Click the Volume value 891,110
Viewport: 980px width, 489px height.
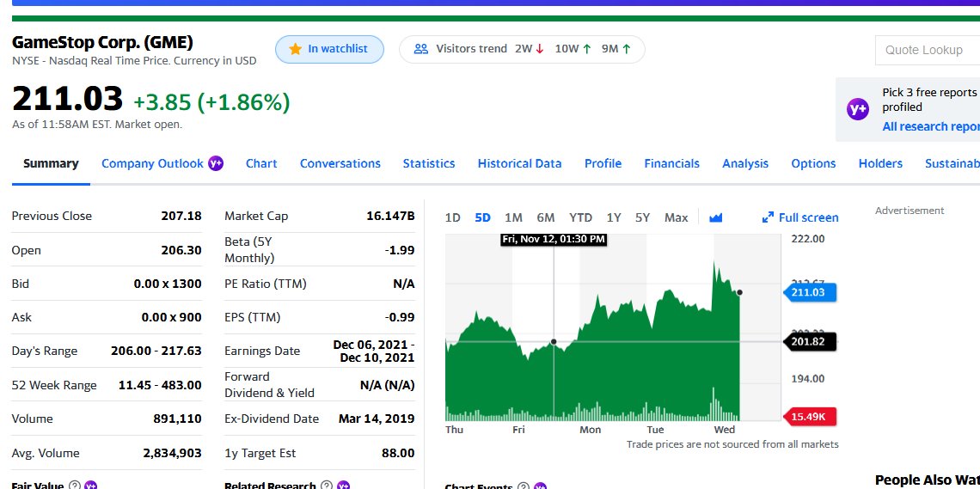tap(177, 419)
